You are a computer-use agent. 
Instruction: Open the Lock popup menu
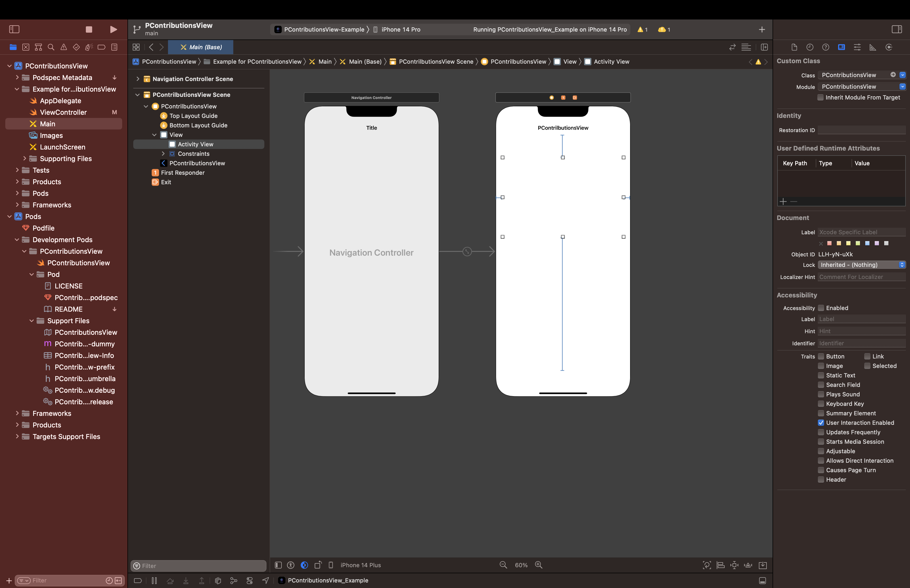(x=862, y=265)
